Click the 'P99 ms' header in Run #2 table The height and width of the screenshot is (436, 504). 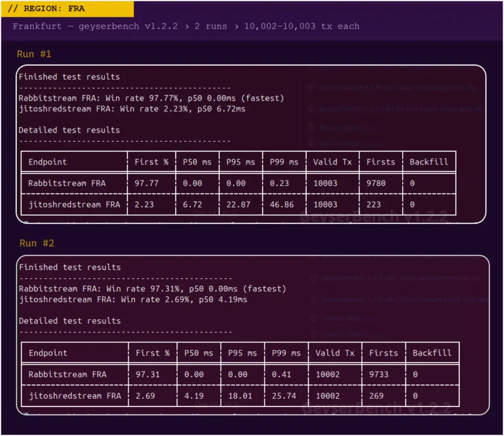pyautogui.click(x=286, y=353)
